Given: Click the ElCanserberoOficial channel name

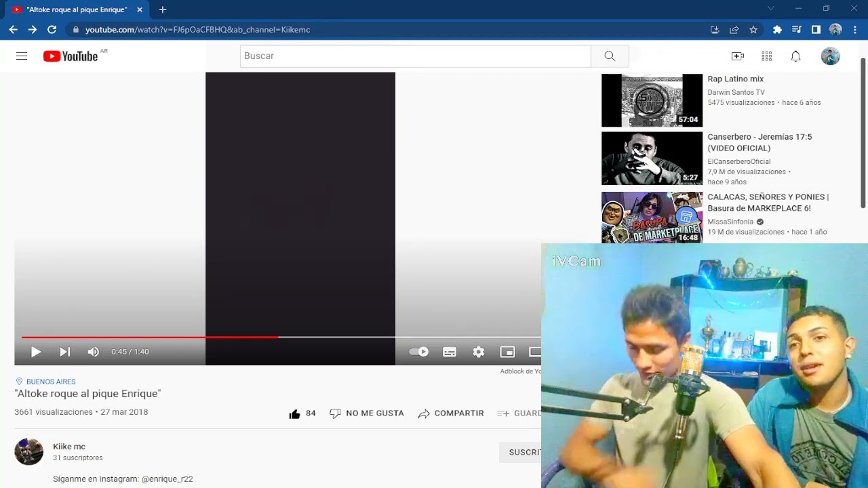Looking at the screenshot, I should [x=739, y=161].
